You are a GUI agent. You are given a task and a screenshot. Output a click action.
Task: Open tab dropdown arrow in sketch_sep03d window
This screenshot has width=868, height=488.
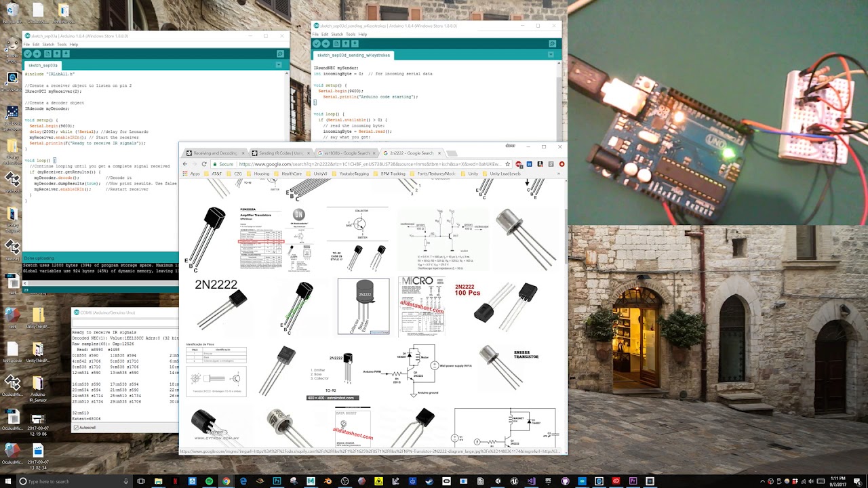[551, 55]
